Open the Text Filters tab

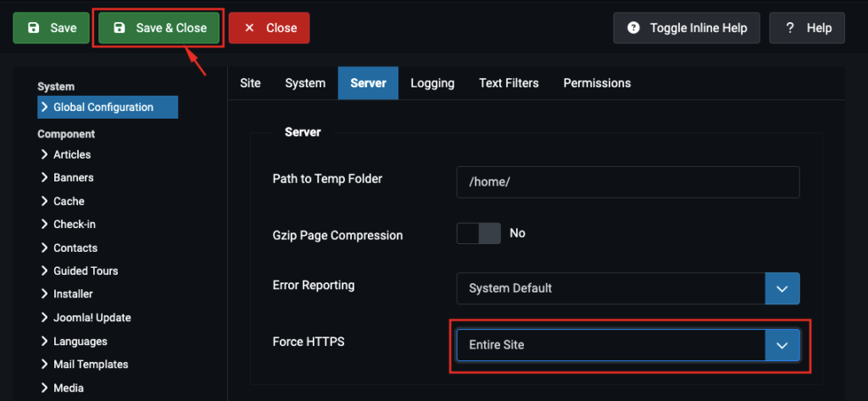coord(509,83)
